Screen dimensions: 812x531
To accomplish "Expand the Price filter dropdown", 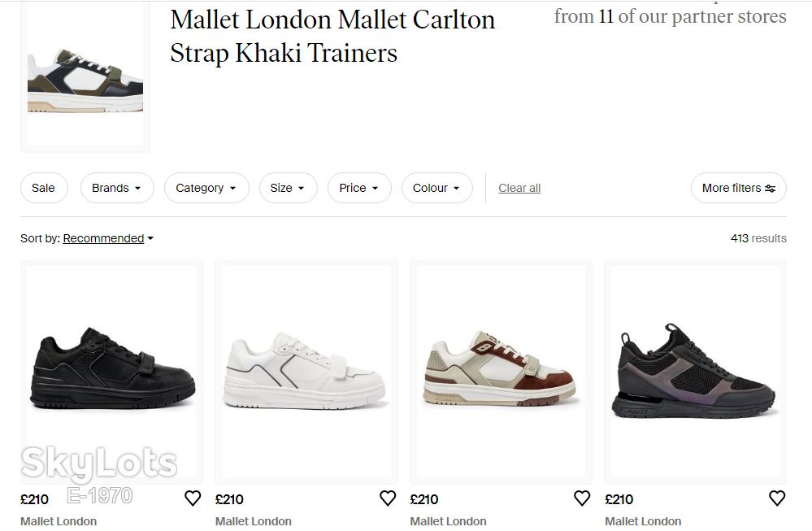I will tap(359, 188).
